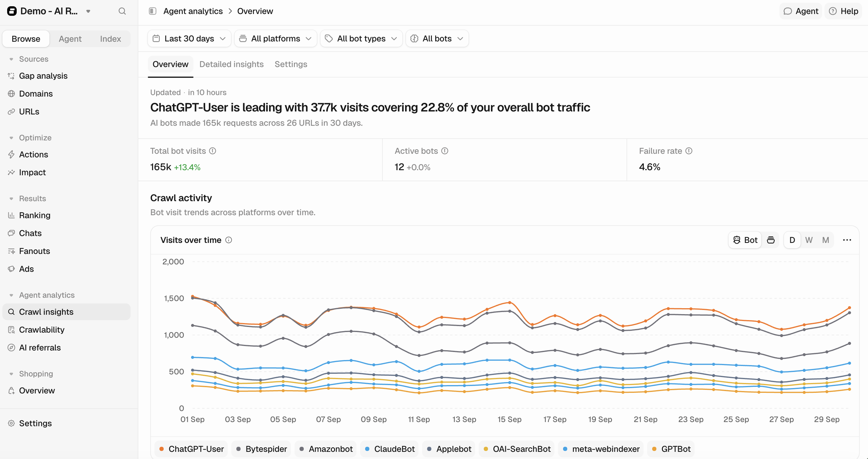Click the info icon beside Visits over time
The width and height of the screenshot is (868, 459).
[229, 240]
